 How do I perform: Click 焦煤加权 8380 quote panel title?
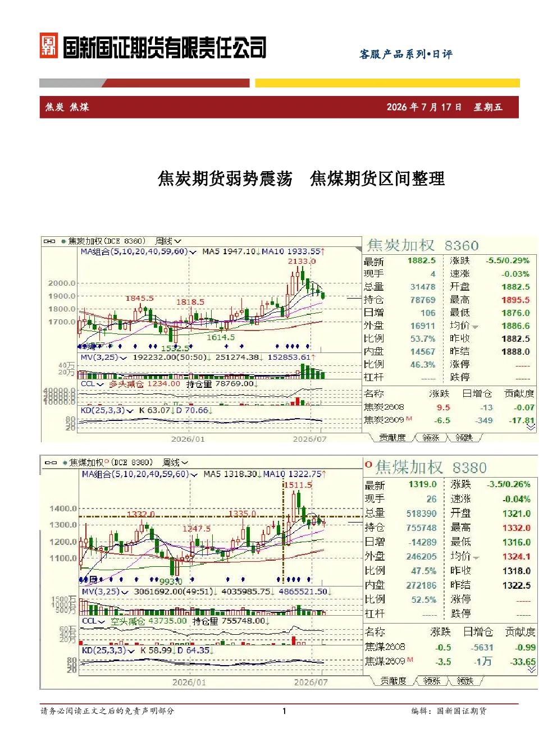(x=431, y=468)
